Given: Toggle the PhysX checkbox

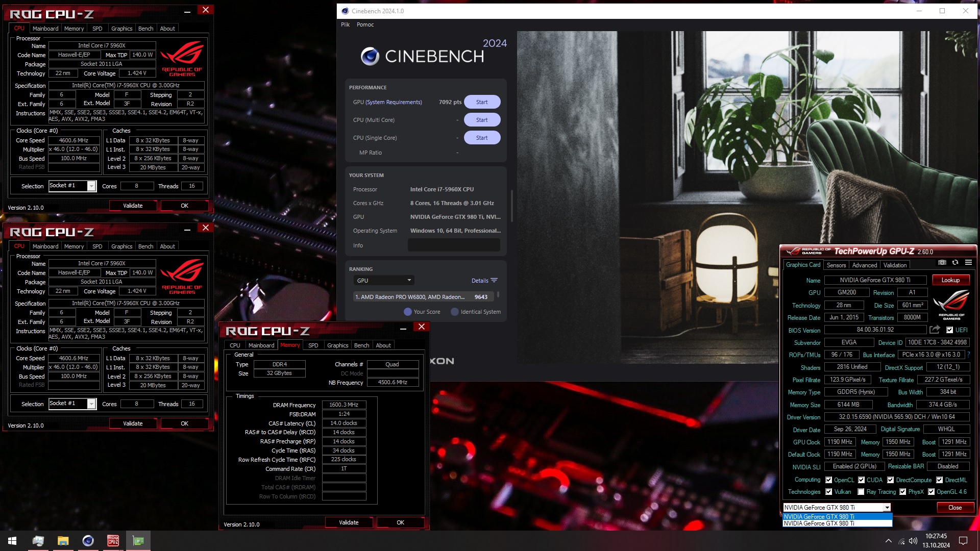Looking at the screenshot, I should 902,492.
